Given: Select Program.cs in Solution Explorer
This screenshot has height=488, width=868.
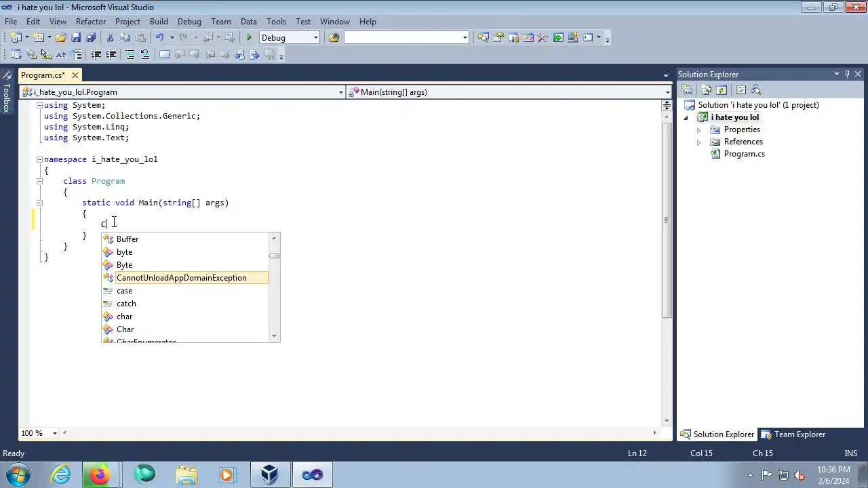Looking at the screenshot, I should point(744,154).
